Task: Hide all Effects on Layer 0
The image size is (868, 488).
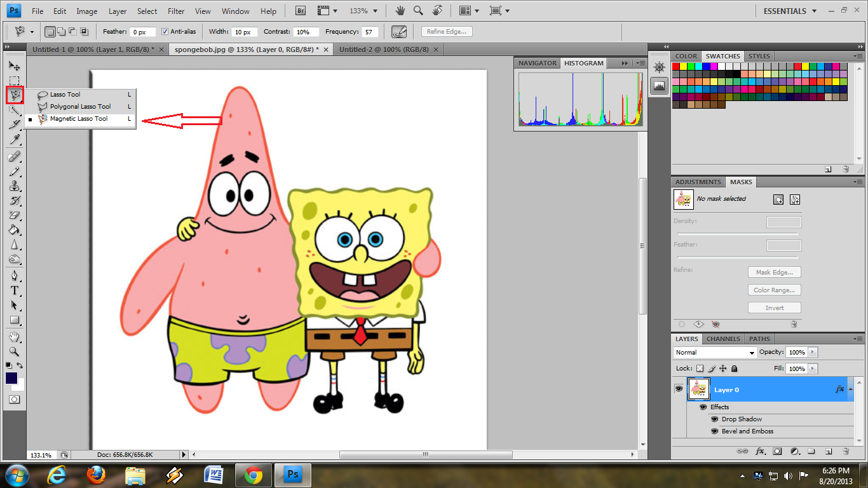Action: point(703,407)
